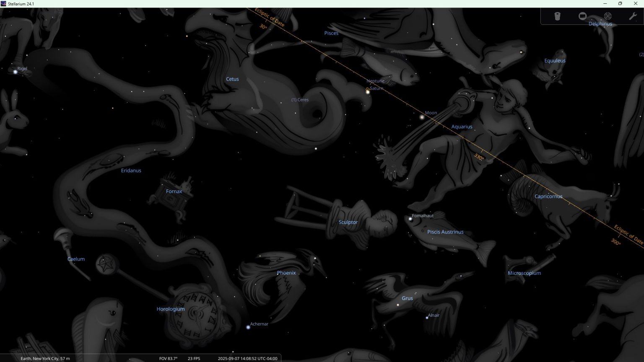644x362 pixels.
Task: Click the FOV 83.7° readout
Action: tap(168, 359)
